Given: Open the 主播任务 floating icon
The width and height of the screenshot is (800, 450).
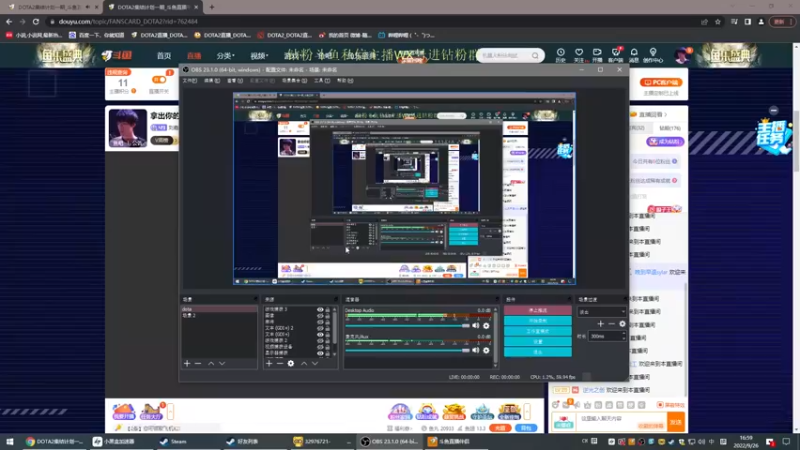Looking at the screenshot, I should click(x=773, y=136).
